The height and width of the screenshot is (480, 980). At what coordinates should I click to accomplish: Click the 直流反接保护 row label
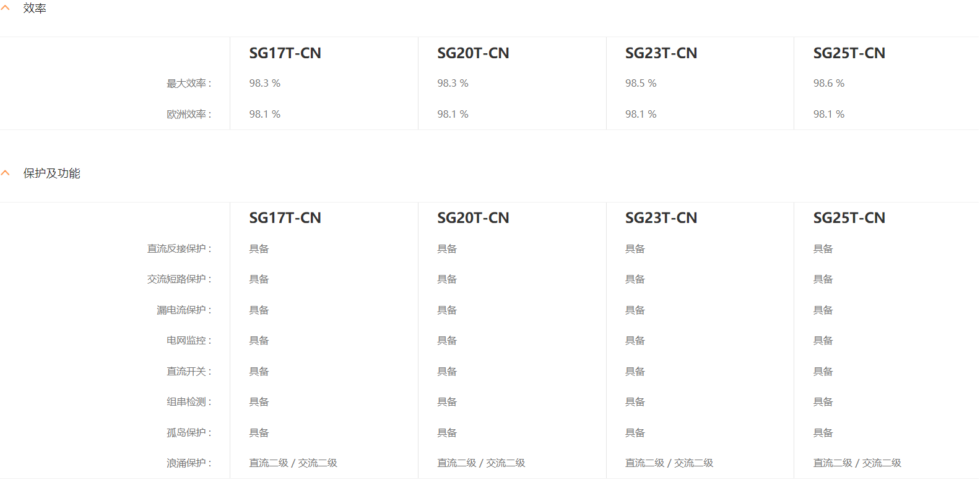(x=179, y=249)
